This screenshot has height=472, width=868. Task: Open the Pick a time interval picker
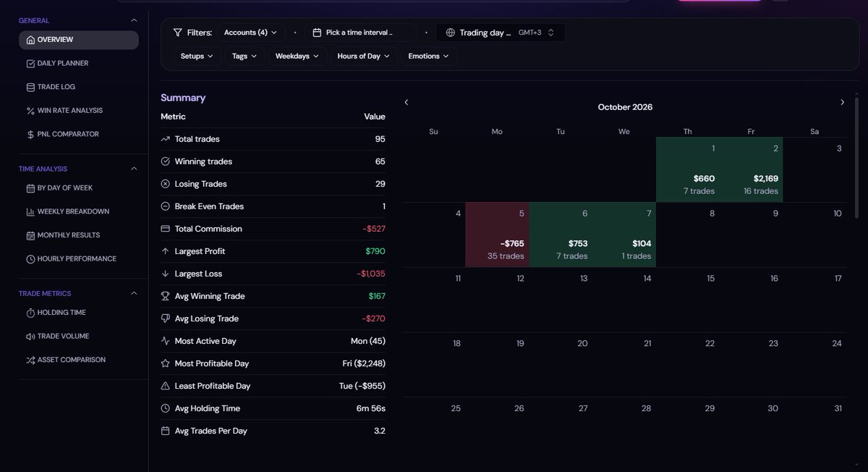pyautogui.click(x=360, y=33)
